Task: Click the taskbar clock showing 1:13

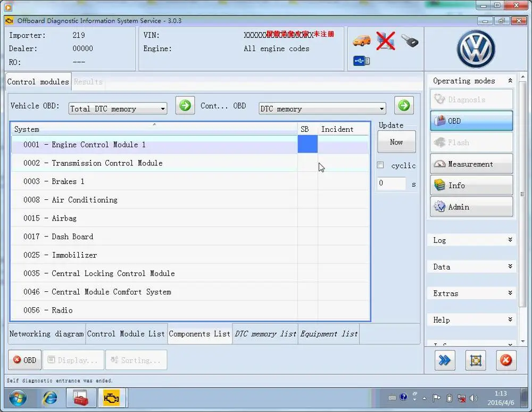Action: tap(501, 398)
